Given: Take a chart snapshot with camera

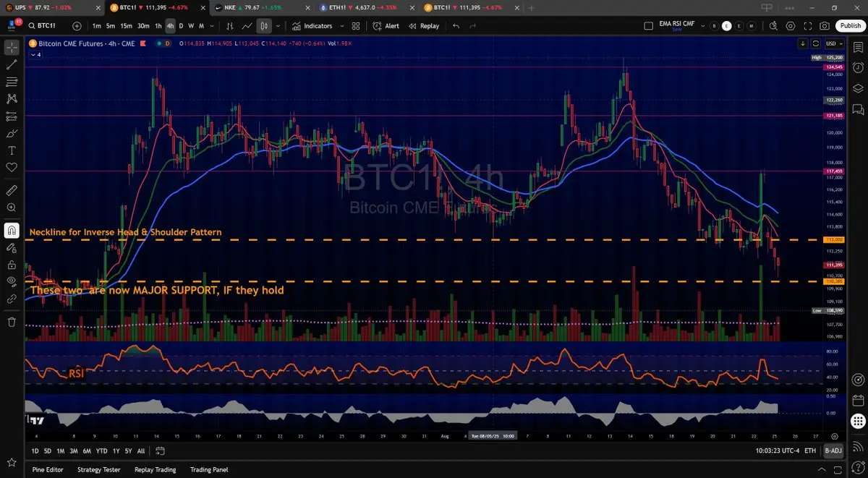Looking at the screenshot, I should (825, 26).
